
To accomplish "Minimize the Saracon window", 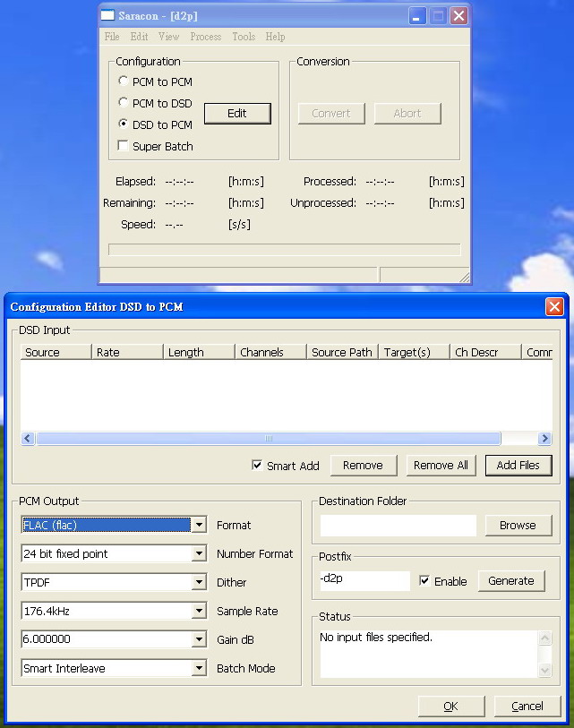I will [417, 16].
